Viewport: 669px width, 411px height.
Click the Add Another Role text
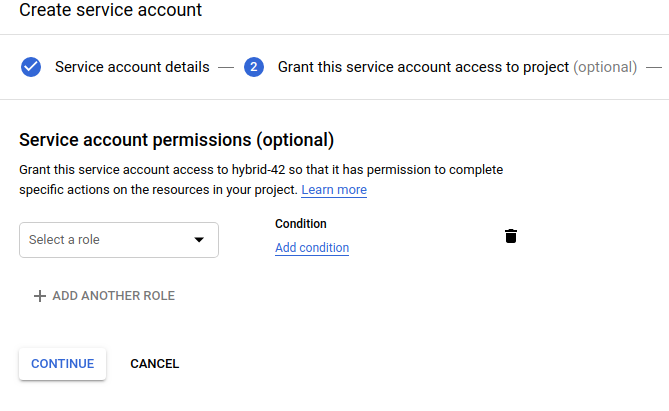coord(113,296)
